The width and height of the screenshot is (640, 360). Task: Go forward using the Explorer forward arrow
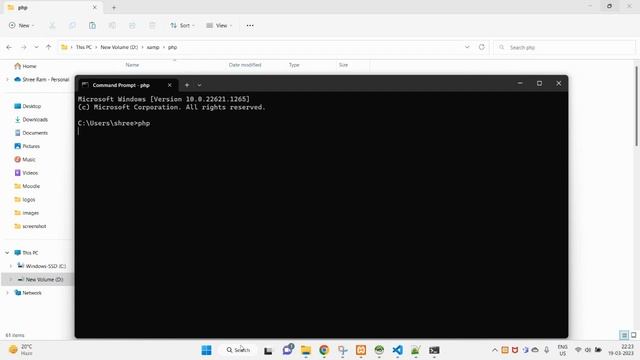pos(24,47)
